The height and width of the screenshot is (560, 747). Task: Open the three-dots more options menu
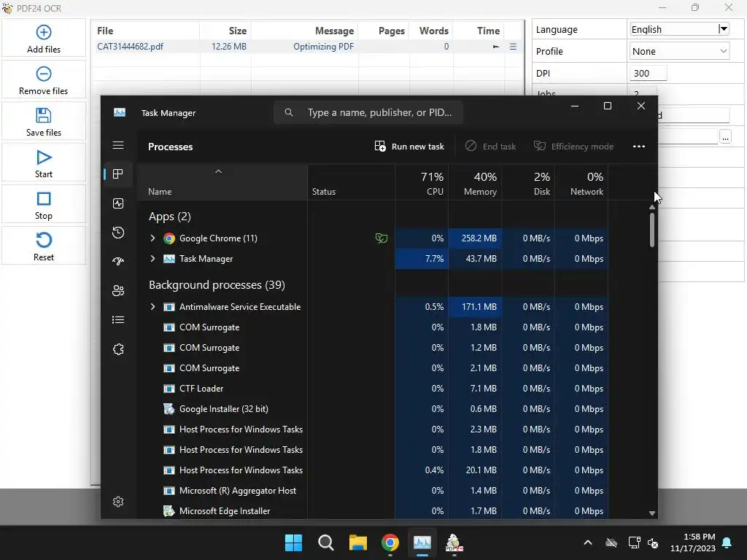tap(639, 146)
